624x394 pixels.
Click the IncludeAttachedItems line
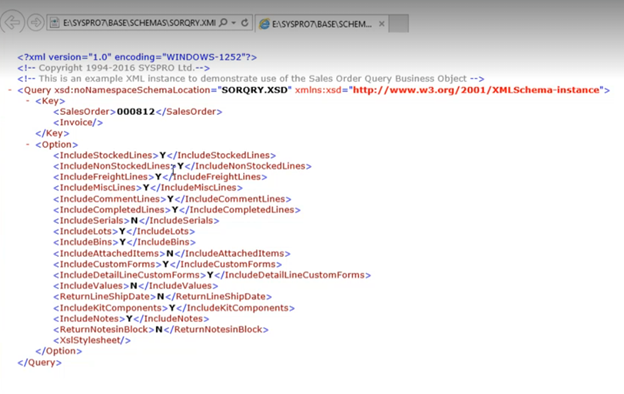[x=172, y=253]
